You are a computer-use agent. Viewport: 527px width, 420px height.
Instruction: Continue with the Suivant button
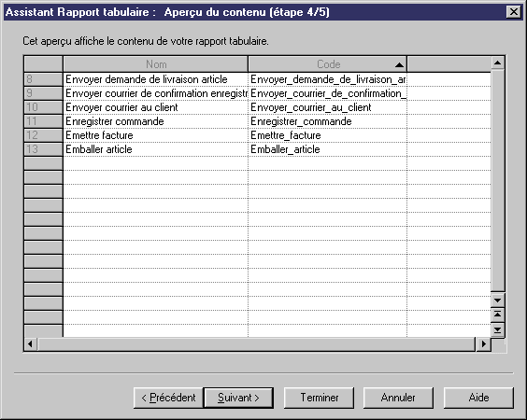pos(238,398)
